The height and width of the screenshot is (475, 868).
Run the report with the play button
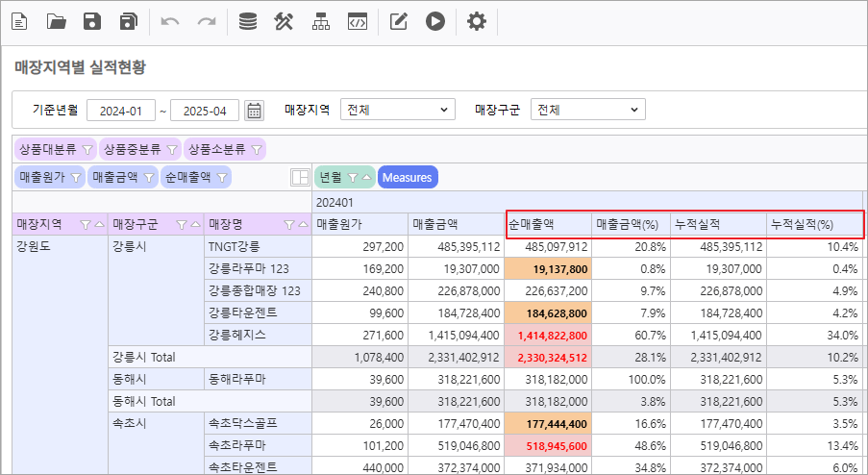[x=435, y=21]
